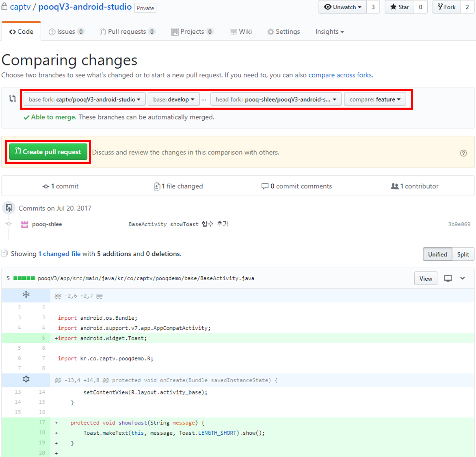Open the Wiki tab

[x=241, y=32]
